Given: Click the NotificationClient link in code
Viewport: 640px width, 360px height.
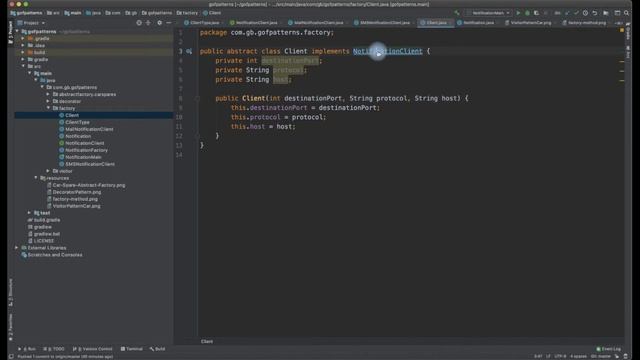Looking at the screenshot, I should click(387, 51).
